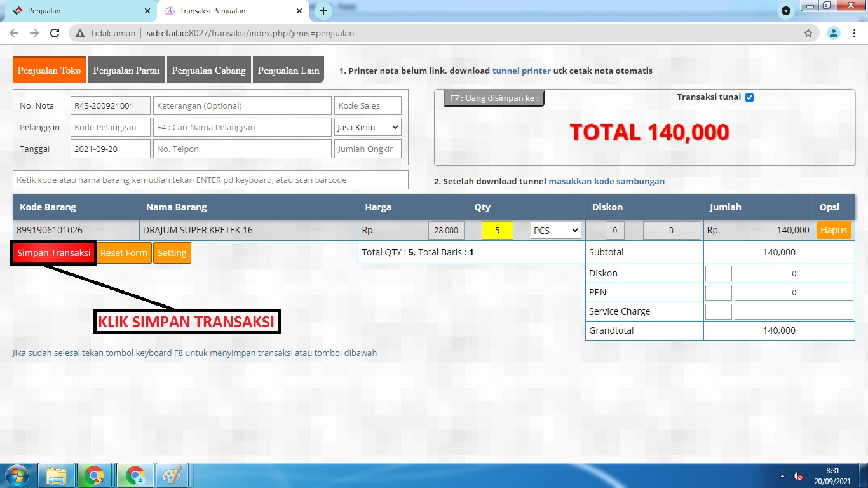Click the No. Telpon field
This screenshot has width=868, height=488.
[x=242, y=149]
